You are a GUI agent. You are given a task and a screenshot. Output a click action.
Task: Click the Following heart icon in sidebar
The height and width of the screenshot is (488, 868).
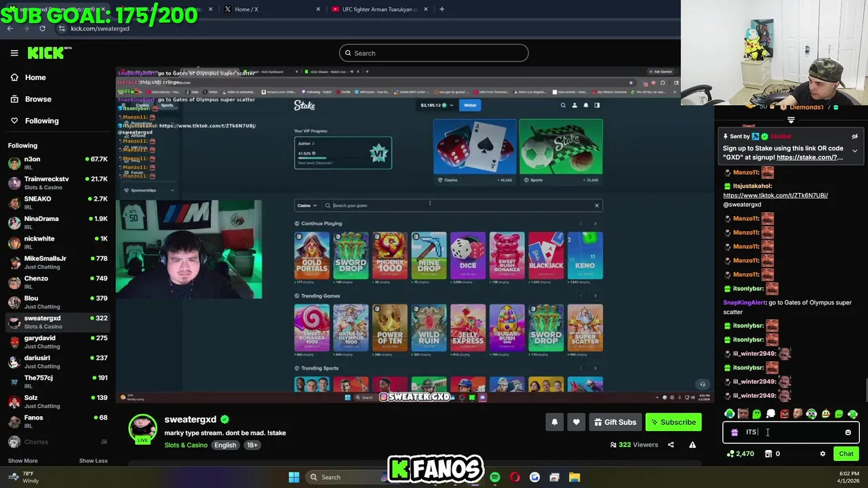(14, 121)
